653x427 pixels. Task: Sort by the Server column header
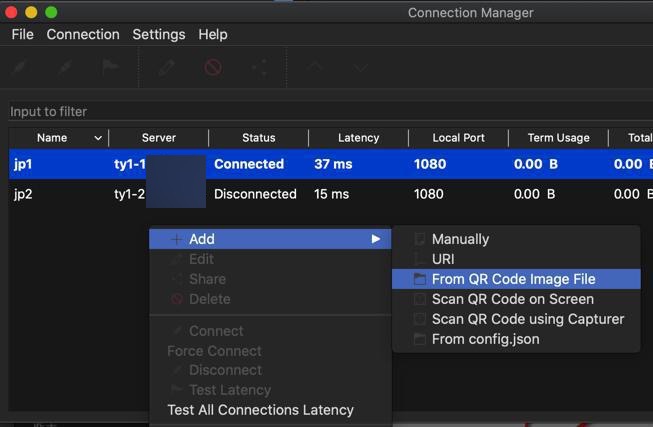point(159,138)
